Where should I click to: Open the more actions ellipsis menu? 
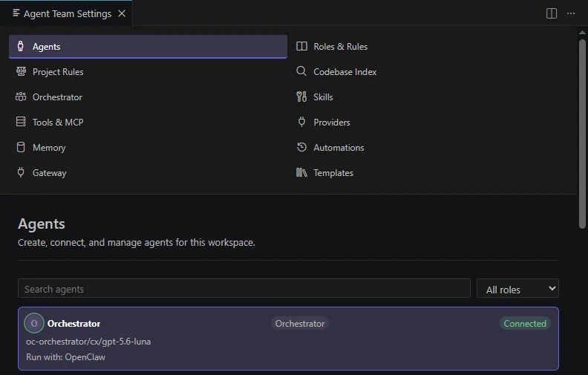coord(571,13)
